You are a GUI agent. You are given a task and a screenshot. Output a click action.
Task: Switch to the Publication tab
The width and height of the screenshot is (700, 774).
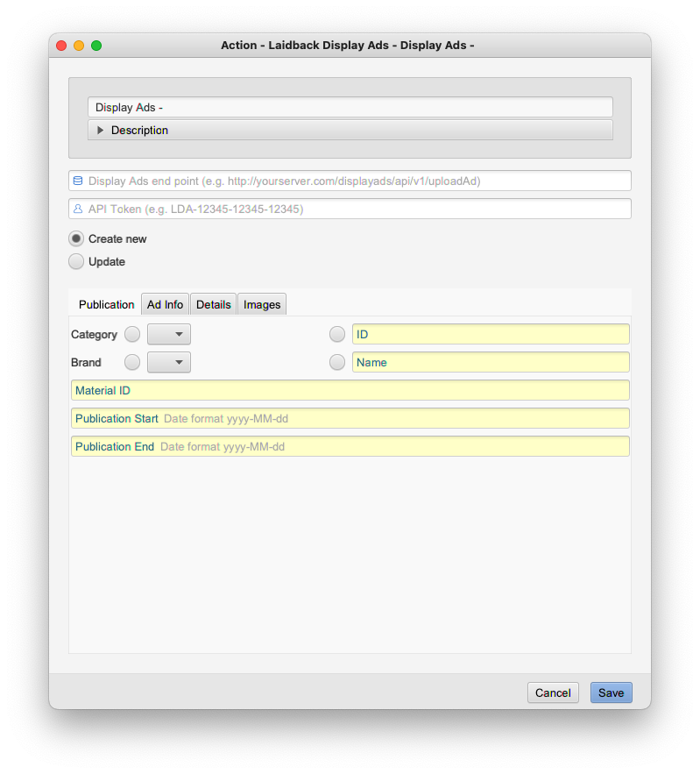106,304
